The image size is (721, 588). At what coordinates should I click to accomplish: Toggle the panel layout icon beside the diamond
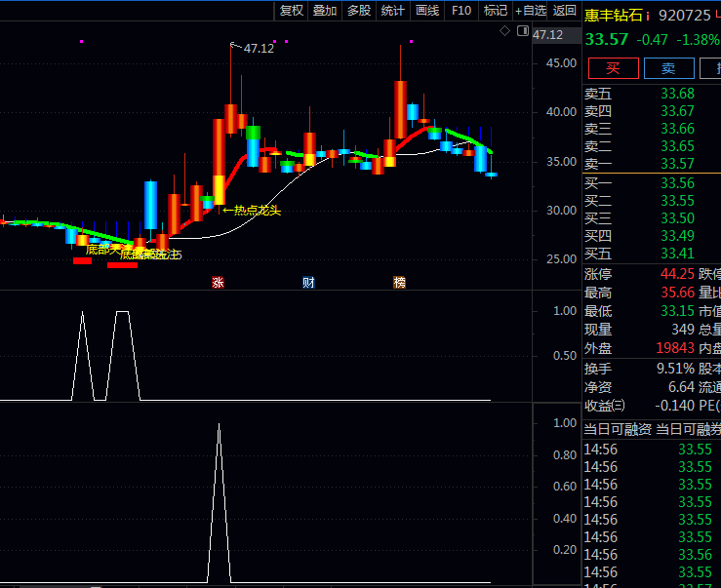click(x=522, y=32)
